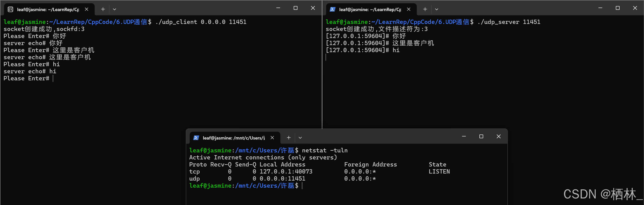Click the './udp_server 11451' command text

(509, 22)
